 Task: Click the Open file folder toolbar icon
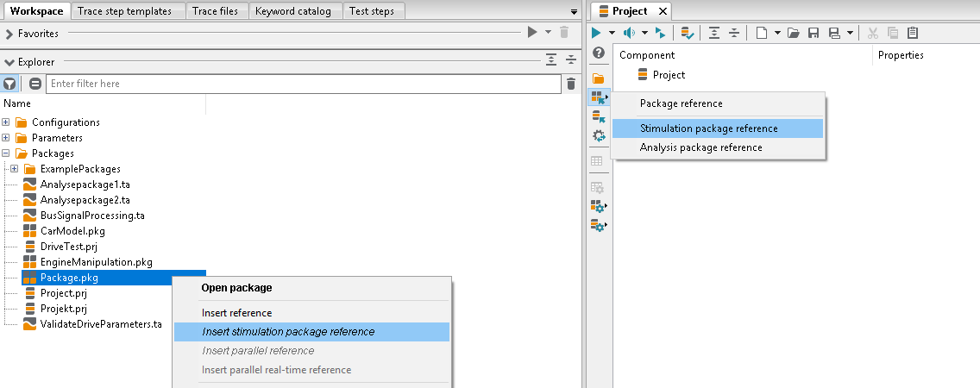tap(793, 33)
